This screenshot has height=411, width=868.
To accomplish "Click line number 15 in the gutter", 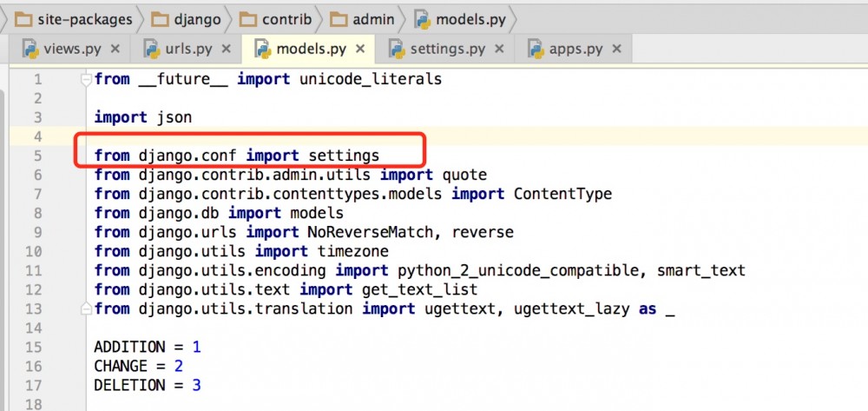I will pyautogui.click(x=36, y=347).
